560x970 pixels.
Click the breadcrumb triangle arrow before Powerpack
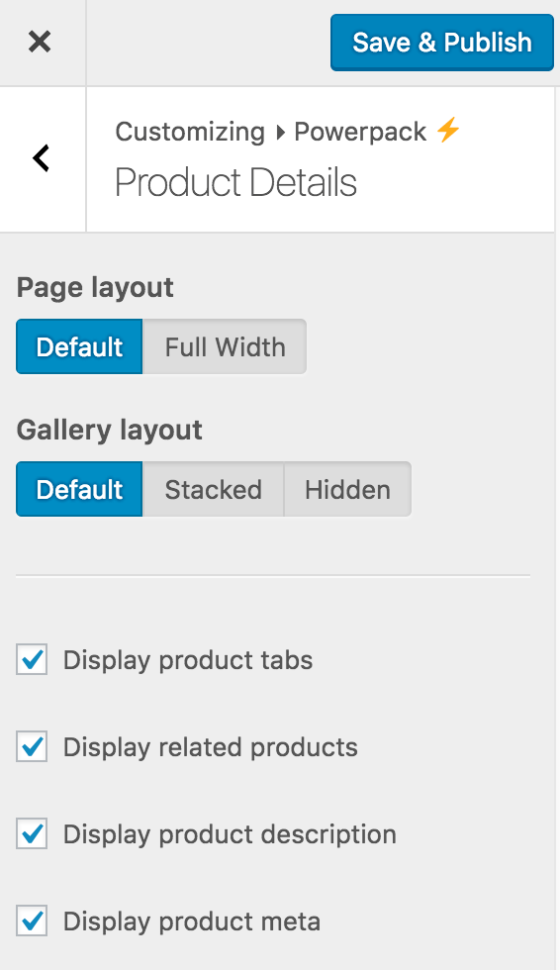pos(281,132)
